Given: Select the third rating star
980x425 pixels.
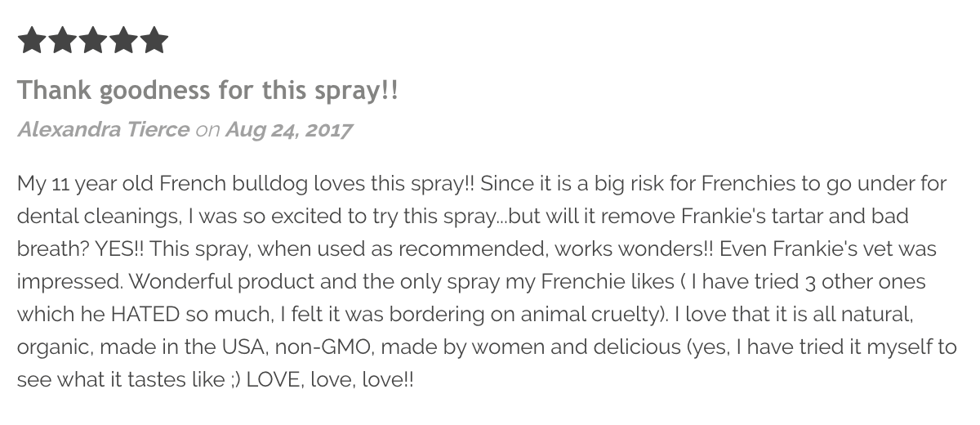Looking at the screenshot, I should [x=92, y=40].
